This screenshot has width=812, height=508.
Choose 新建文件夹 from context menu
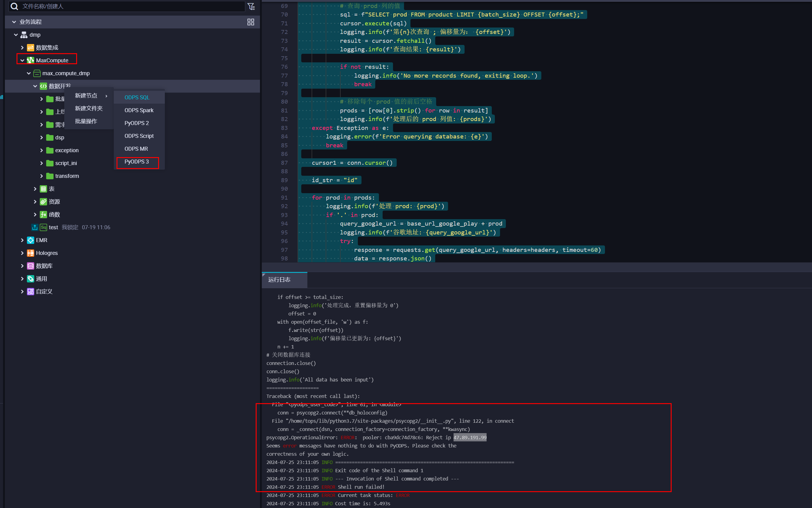click(89, 109)
